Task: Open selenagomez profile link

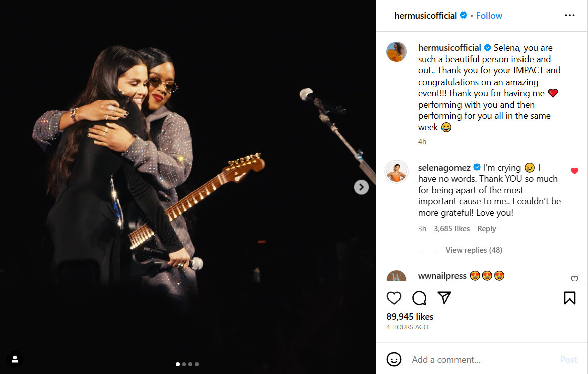Action: pyautogui.click(x=444, y=167)
